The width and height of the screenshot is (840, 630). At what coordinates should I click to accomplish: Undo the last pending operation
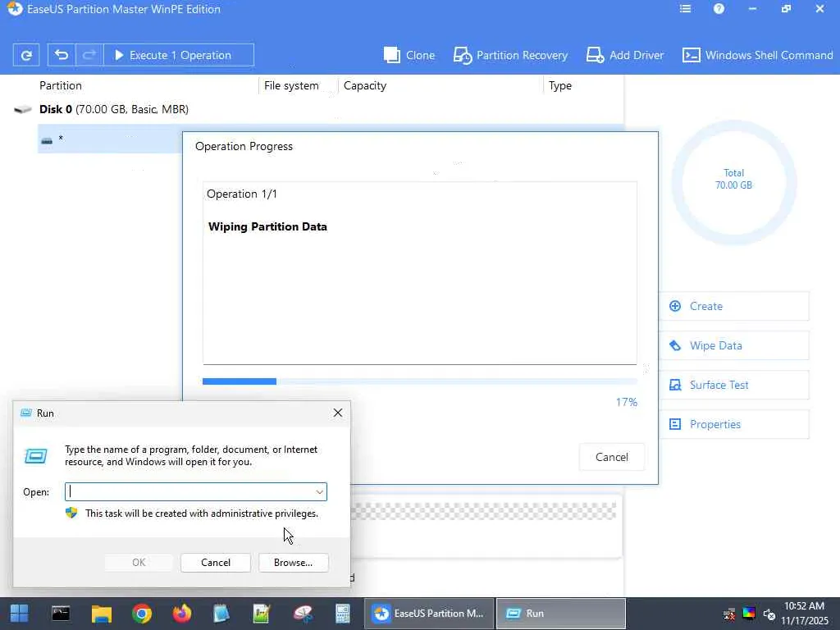(x=62, y=55)
